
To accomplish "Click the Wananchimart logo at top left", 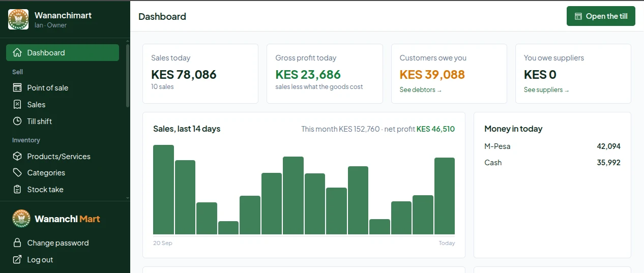I will click(18, 19).
